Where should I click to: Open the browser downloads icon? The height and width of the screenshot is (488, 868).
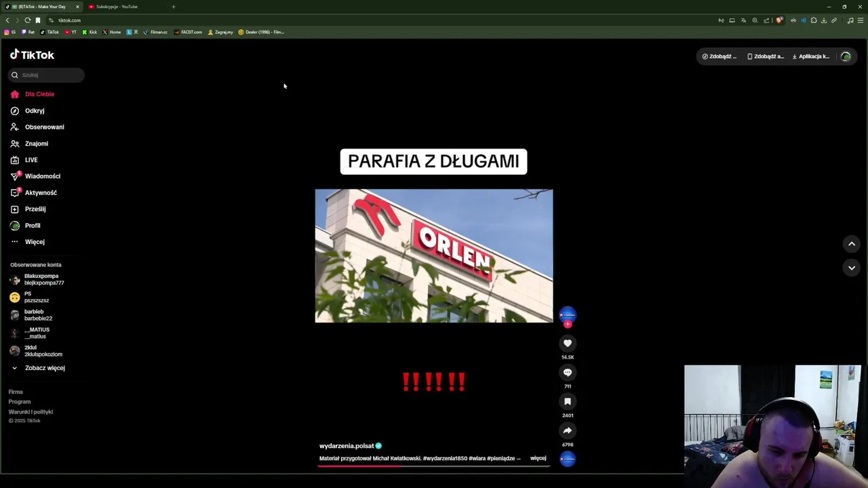tap(824, 20)
